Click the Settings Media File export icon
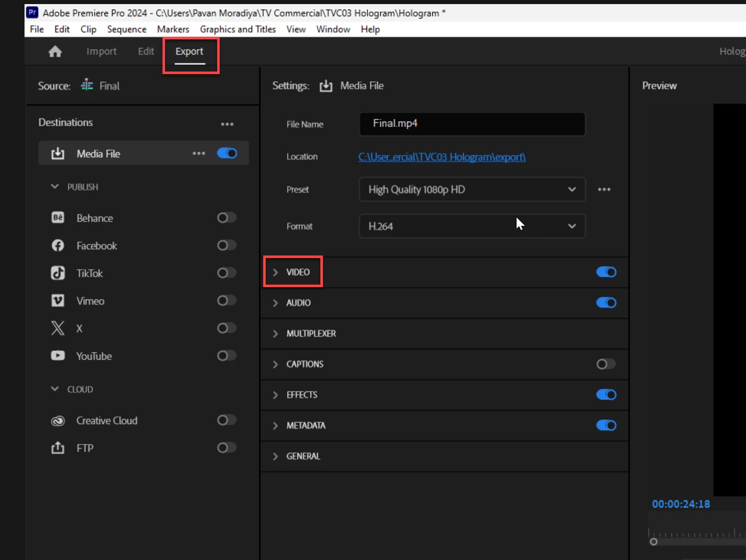The height and width of the screenshot is (560, 746). point(326,86)
